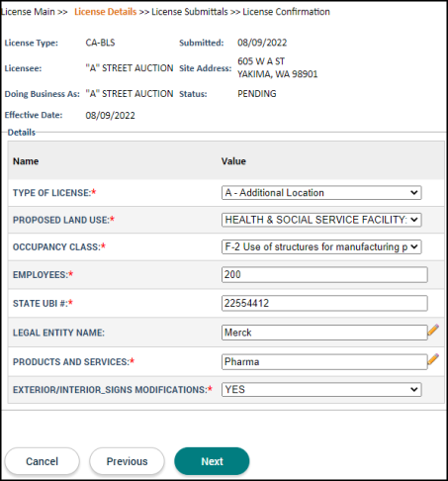Open the Exterior/Interior Signs Modifications dropdown

pos(321,389)
